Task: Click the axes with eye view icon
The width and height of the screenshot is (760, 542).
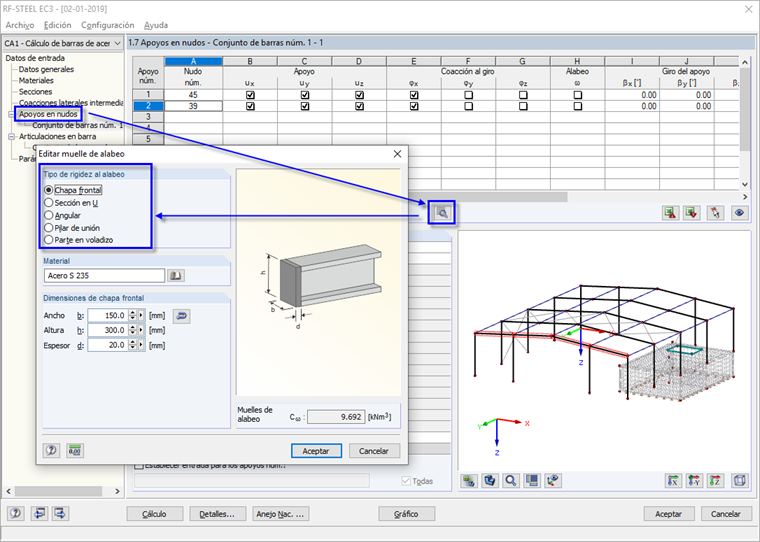Action: tap(553, 480)
